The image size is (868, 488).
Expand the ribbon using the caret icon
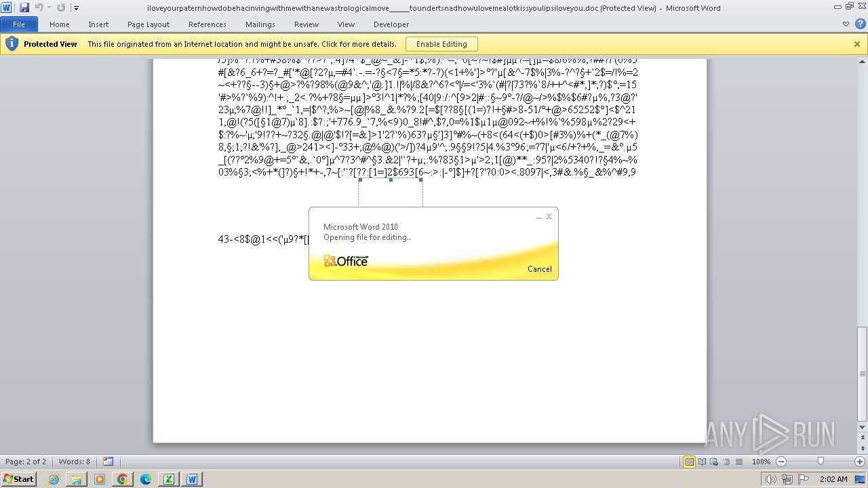tap(846, 24)
